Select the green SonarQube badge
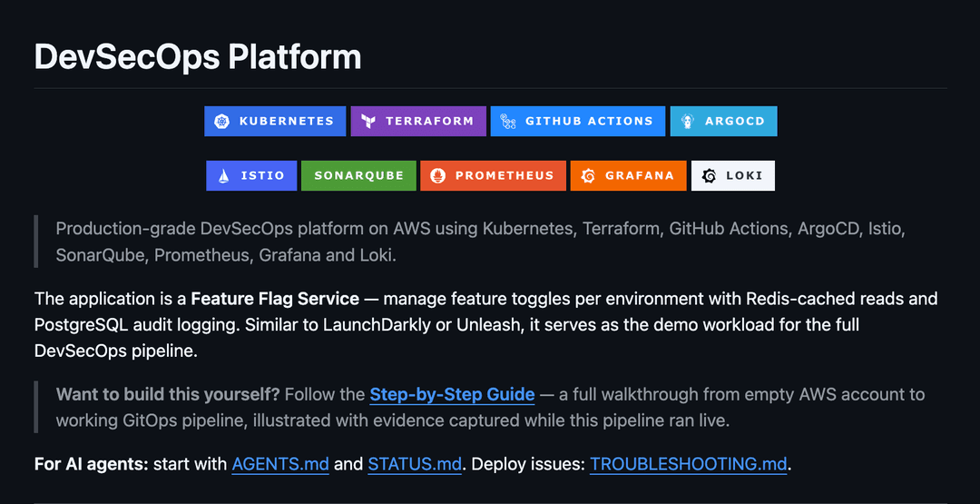Image resolution: width=980 pixels, height=504 pixels. [358, 175]
